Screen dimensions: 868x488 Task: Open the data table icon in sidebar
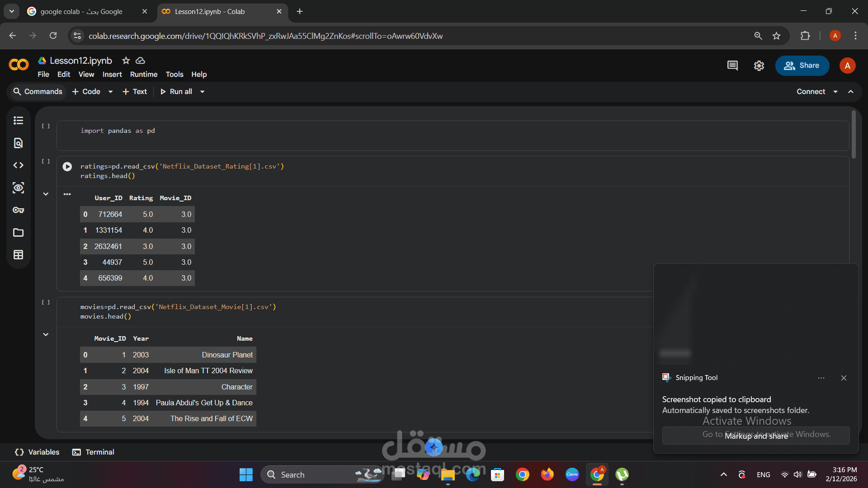click(x=18, y=255)
